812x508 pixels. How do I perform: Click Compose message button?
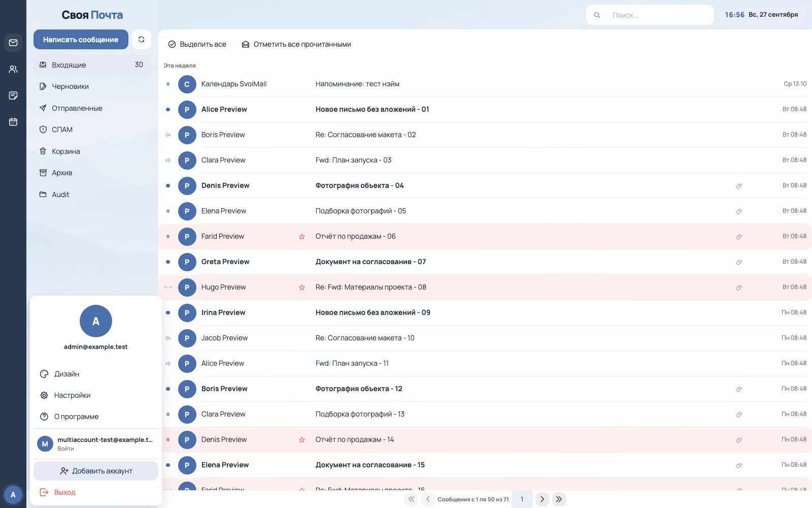click(x=81, y=39)
